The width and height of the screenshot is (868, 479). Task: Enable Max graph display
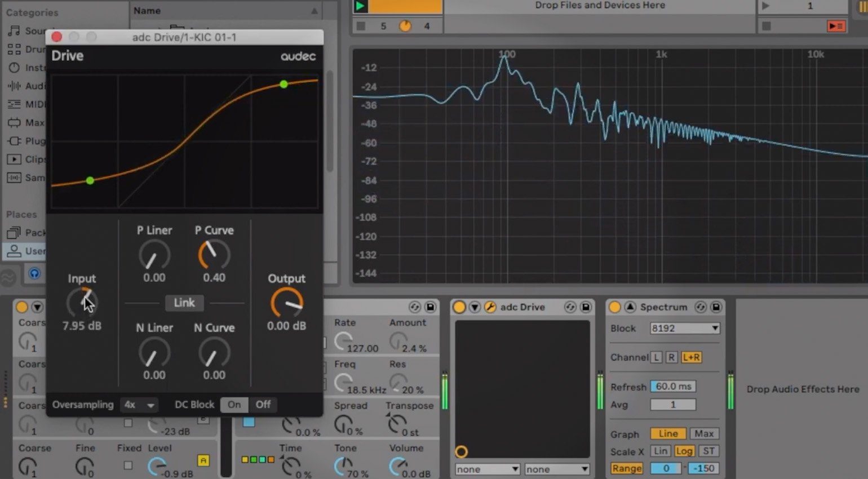pos(704,434)
